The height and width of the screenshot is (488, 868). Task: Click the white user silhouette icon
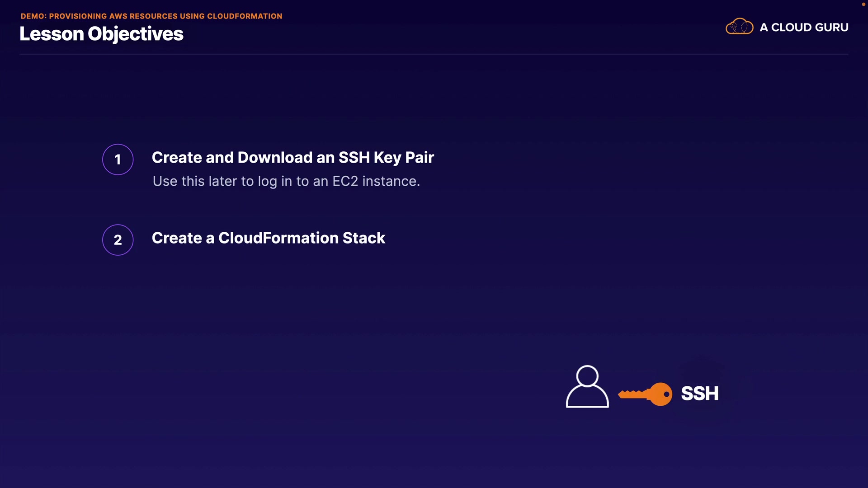pos(587,387)
